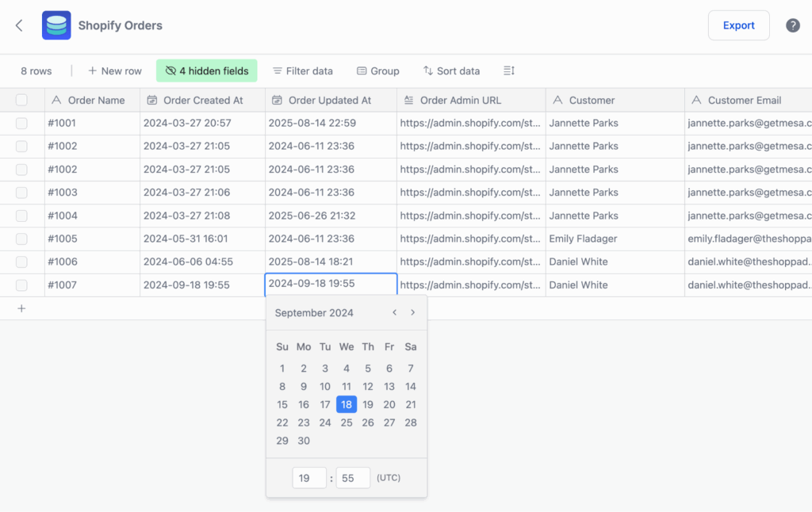Viewport: 812px width, 512px height.
Task: Click the Customer Email column header
Action: click(x=749, y=100)
